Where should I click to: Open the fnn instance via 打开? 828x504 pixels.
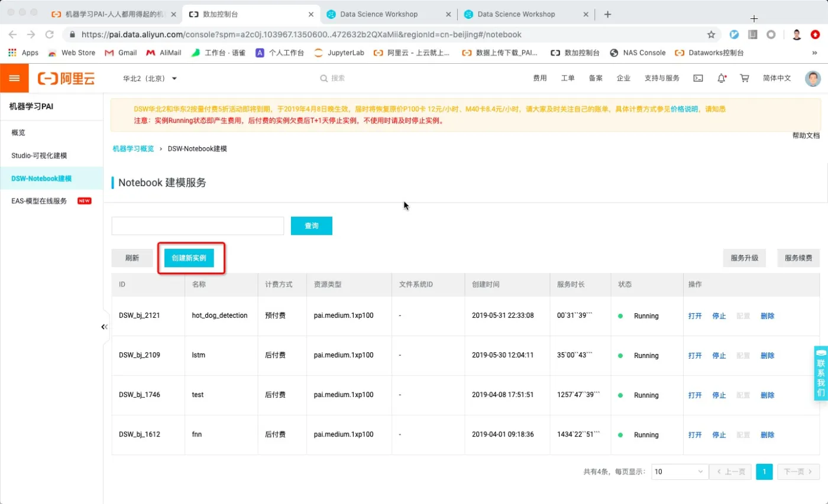coord(695,435)
